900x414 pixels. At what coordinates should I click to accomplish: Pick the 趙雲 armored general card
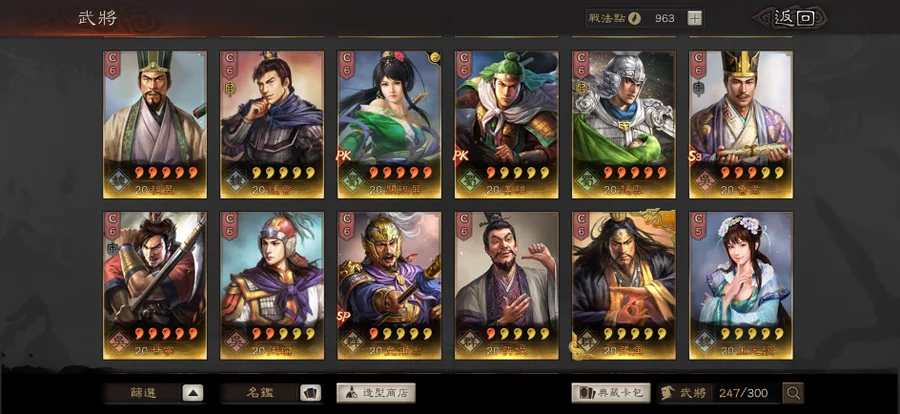[624, 125]
